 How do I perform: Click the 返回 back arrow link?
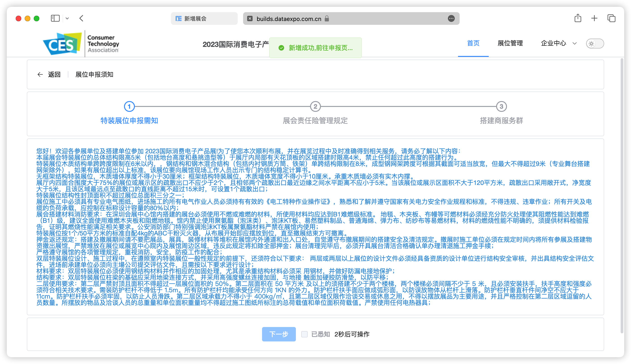49,74
